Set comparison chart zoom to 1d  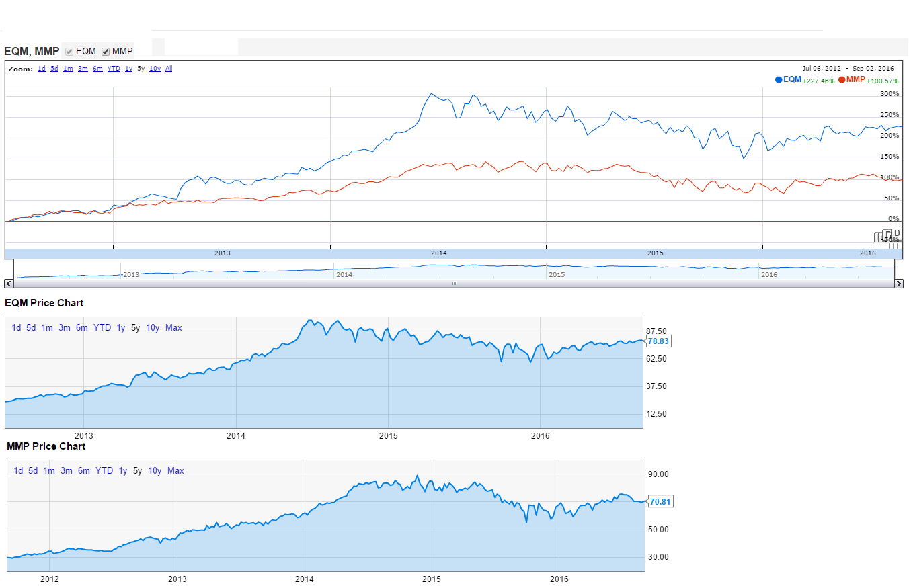[42, 69]
